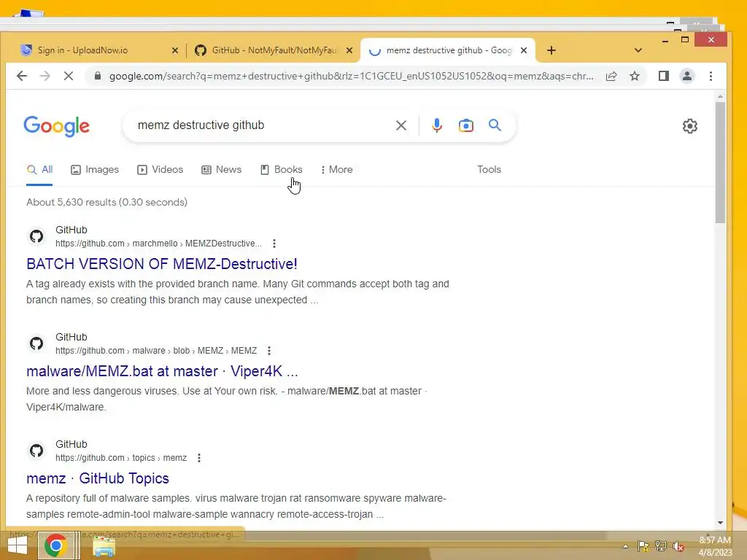Viewport: 747px width, 560px height.
Task: Expand the More search filters
Action: pyautogui.click(x=337, y=169)
